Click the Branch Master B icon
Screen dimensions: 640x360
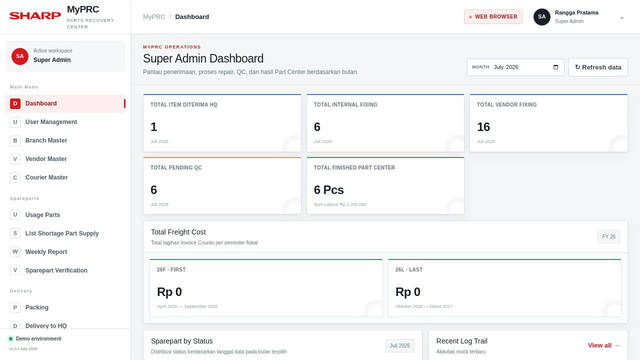click(15, 140)
